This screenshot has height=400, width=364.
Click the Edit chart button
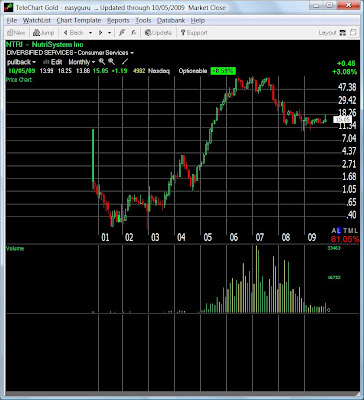point(53,62)
